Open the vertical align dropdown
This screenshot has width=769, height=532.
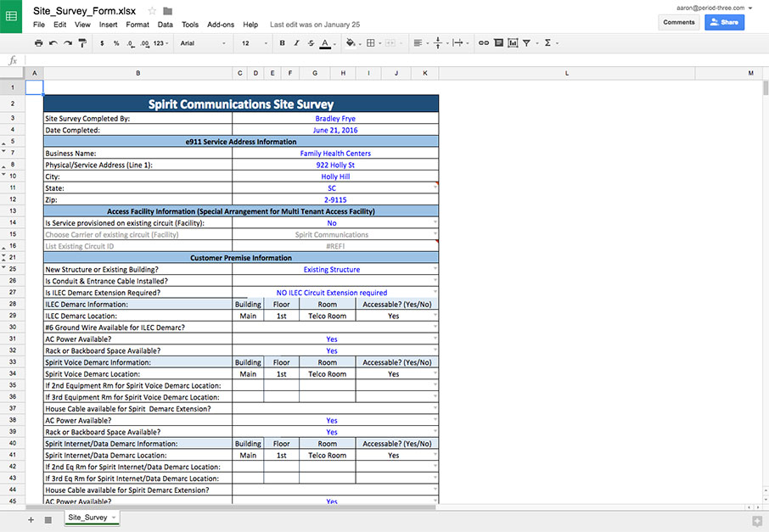(x=441, y=43)
